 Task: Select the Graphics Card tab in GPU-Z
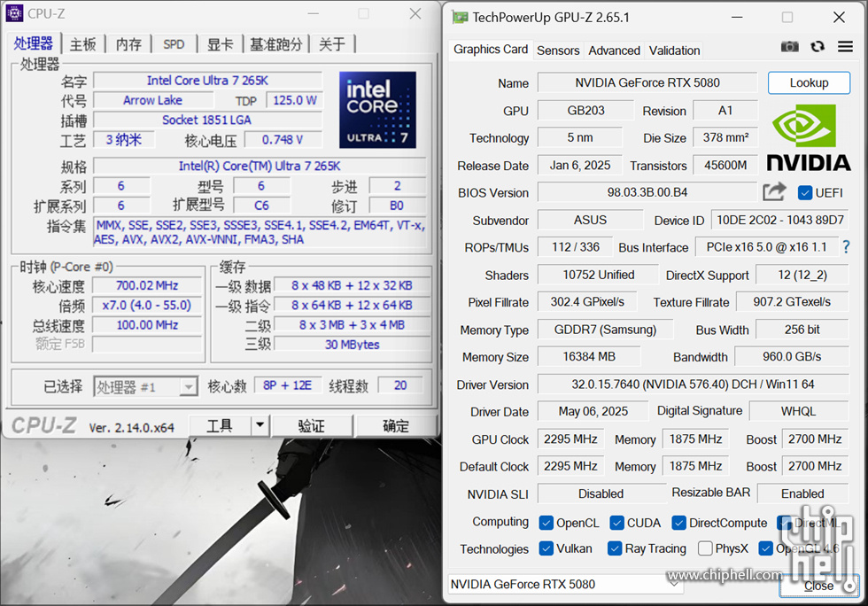(491, 50)
